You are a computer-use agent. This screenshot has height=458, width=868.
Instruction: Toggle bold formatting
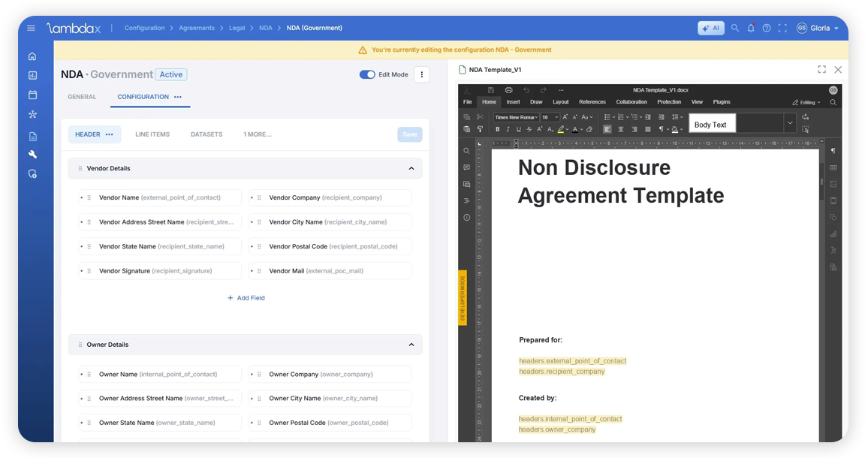pos(497,130)
